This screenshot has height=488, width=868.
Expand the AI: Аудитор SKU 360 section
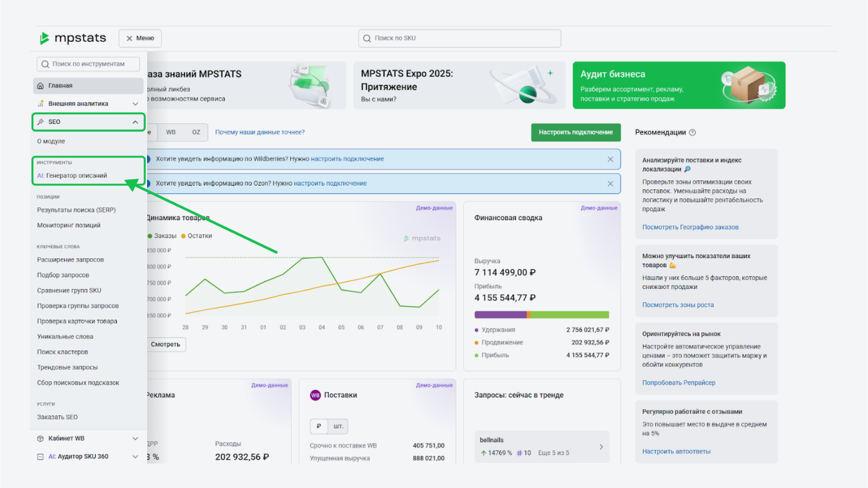pos(136,457)
